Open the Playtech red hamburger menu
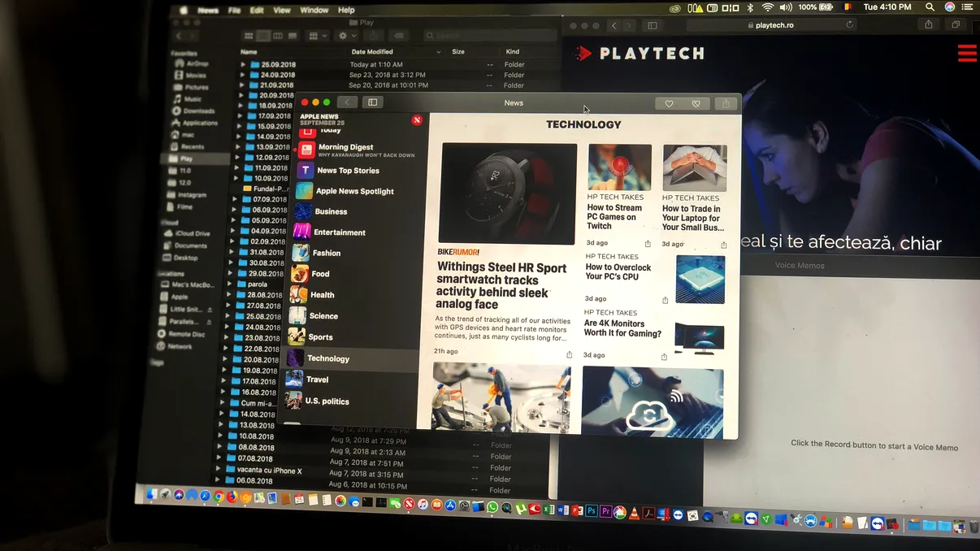Viewport: 980px width, 551px height. [967, 54]
